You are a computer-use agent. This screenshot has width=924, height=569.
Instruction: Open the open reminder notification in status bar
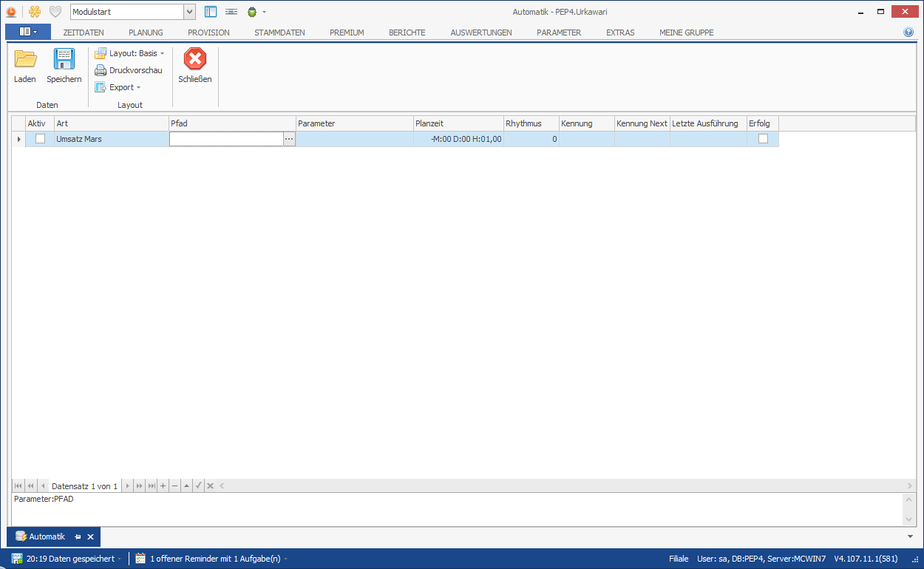[214, 559]
